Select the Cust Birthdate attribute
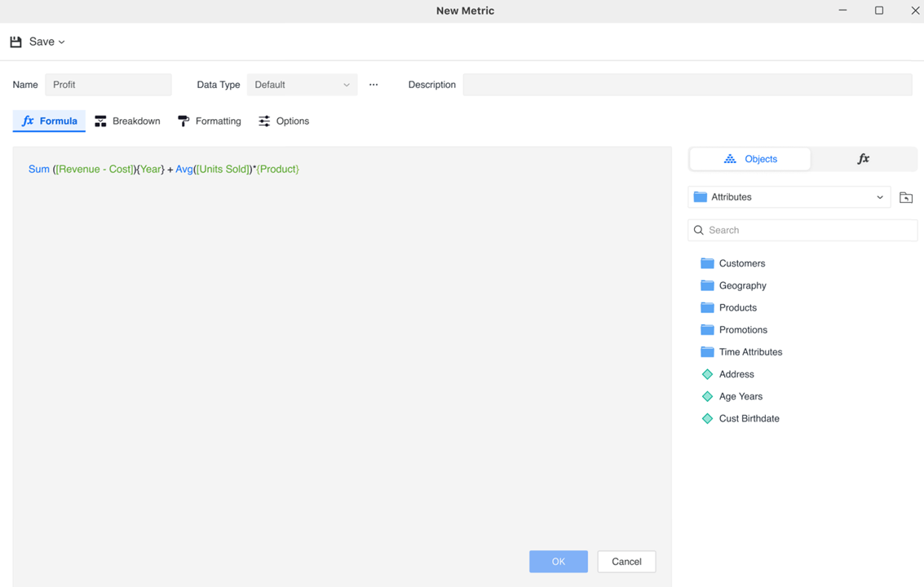 point(749,418)
